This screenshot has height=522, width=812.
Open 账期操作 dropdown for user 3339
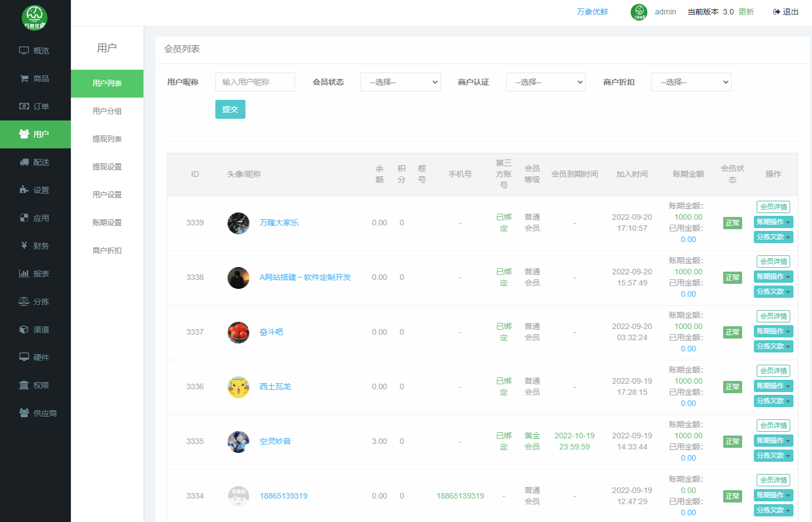773,222
